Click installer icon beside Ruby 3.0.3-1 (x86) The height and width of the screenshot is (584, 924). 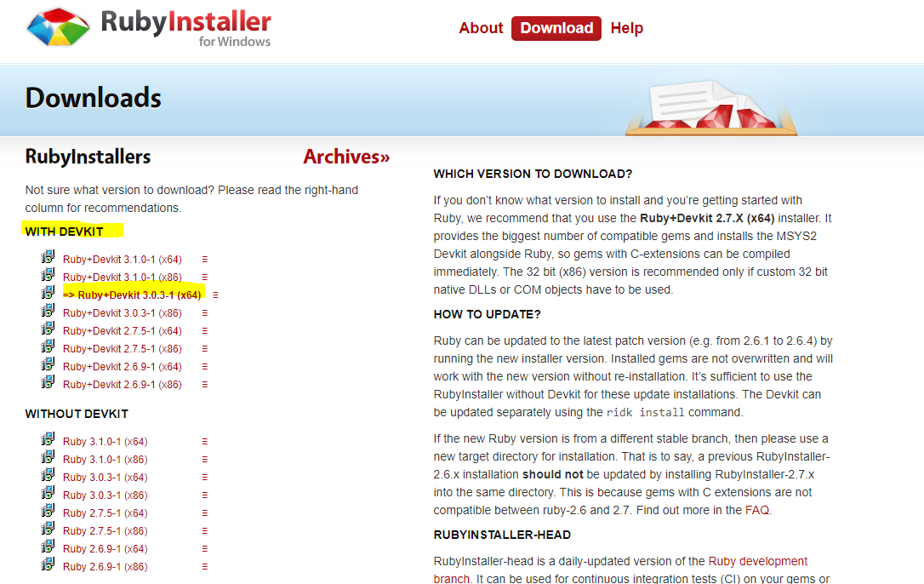(x=48, y=493)
